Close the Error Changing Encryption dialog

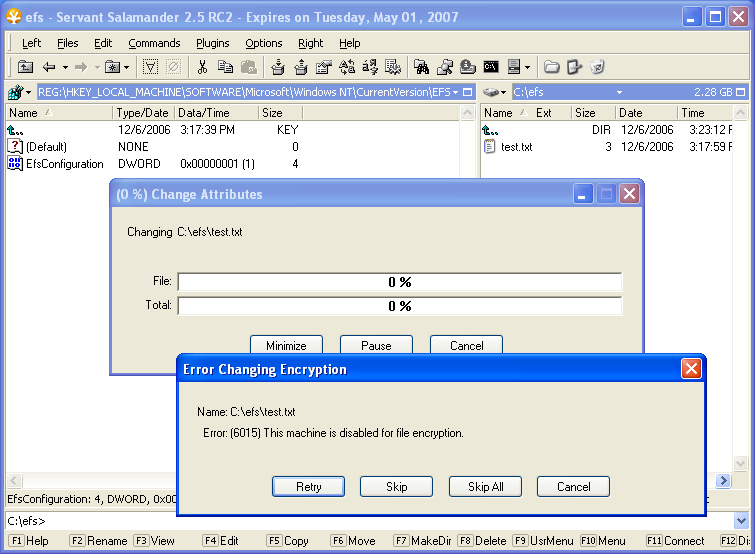coord(691,369)
